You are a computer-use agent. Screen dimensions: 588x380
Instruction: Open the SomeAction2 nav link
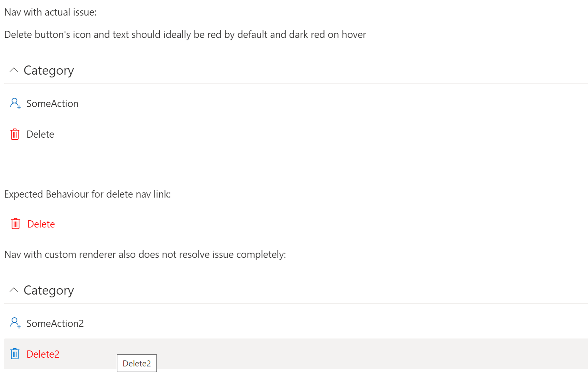click(x=55, y=323)
